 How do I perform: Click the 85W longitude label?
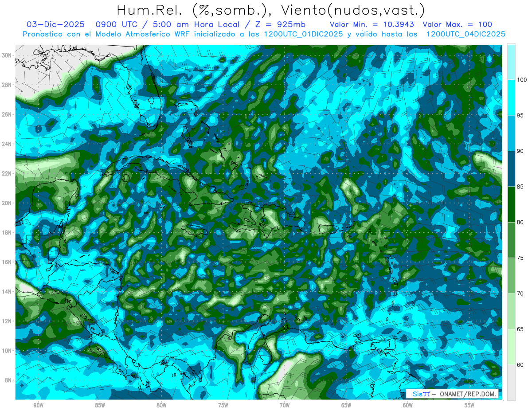(x=100, y=405)
